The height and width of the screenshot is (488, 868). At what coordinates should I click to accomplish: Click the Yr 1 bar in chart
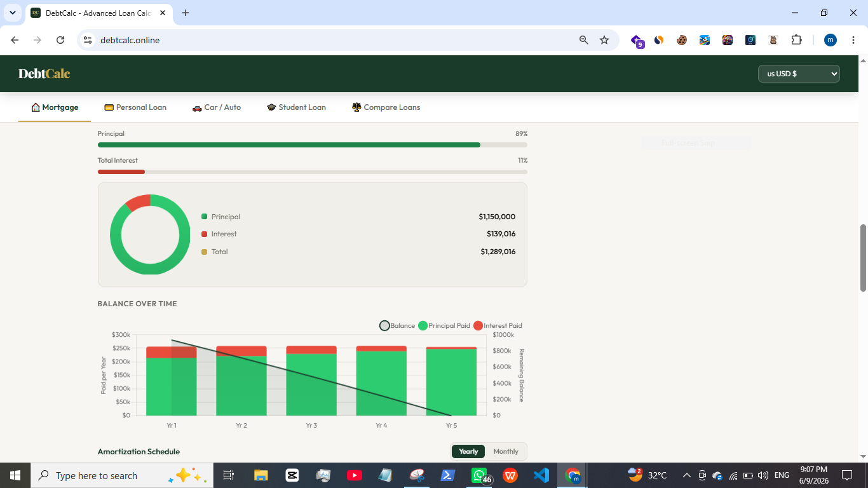(172, 381)
